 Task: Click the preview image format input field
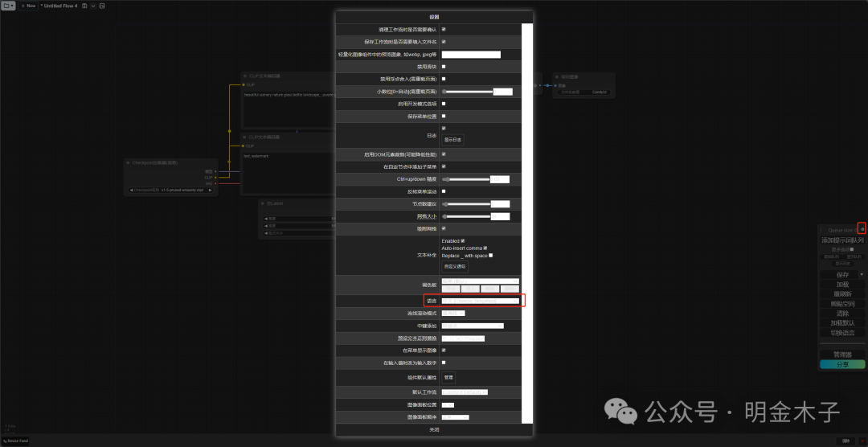coord(471,55)
